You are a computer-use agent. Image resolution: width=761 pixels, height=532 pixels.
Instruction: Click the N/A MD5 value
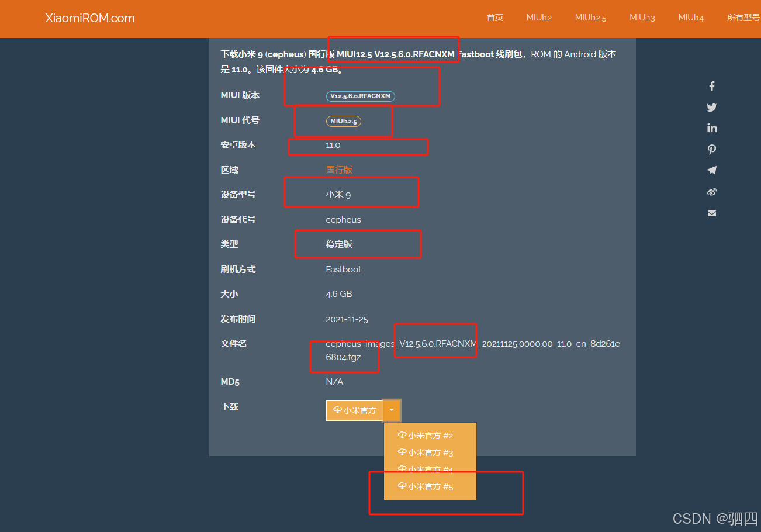(x=334, y=382)
